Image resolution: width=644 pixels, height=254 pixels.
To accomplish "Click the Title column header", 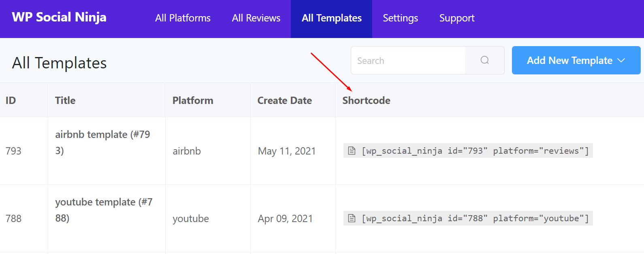I will [x=65, y=100].
